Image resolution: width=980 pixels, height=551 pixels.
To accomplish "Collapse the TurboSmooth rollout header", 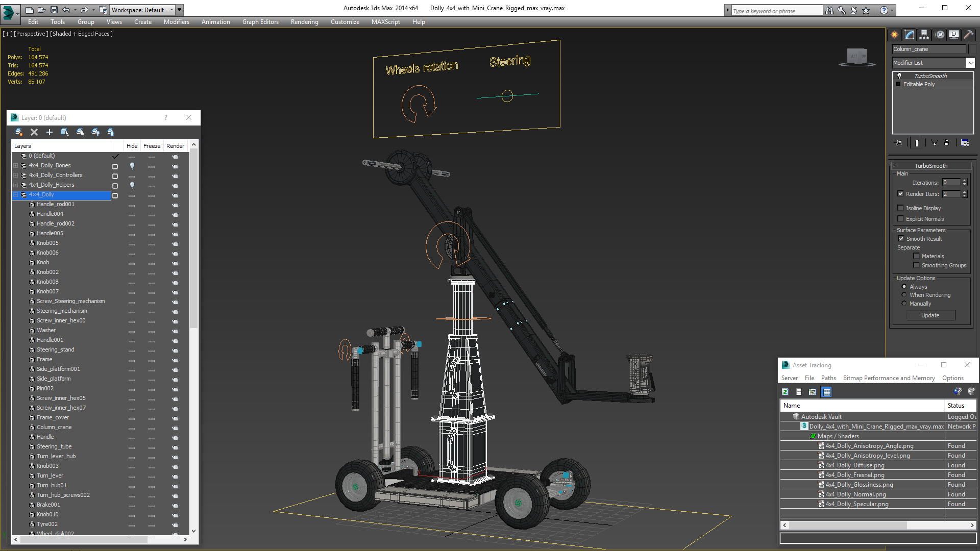I will click(931, 166).
